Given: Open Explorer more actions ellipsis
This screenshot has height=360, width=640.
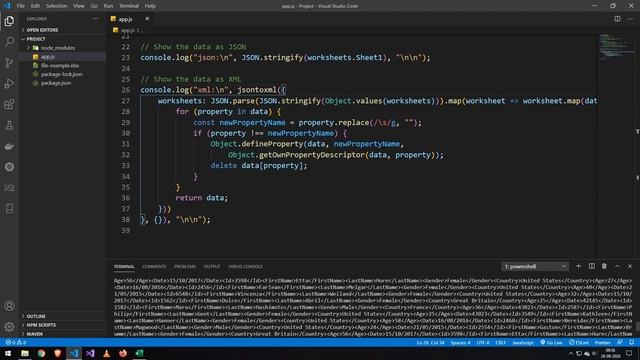Looking at the screenshot, I should coord(96,19).
